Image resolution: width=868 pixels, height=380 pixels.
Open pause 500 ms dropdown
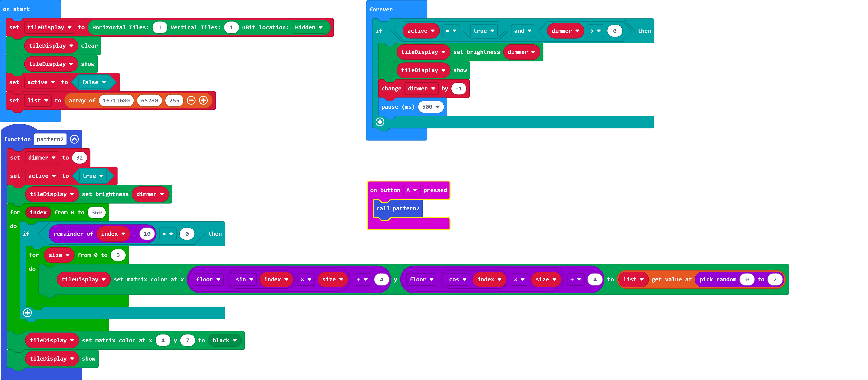[431, 107]
